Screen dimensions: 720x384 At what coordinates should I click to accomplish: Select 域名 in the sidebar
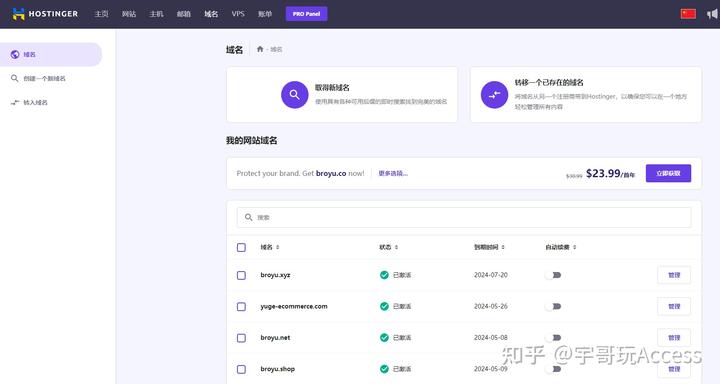[51, 54]
